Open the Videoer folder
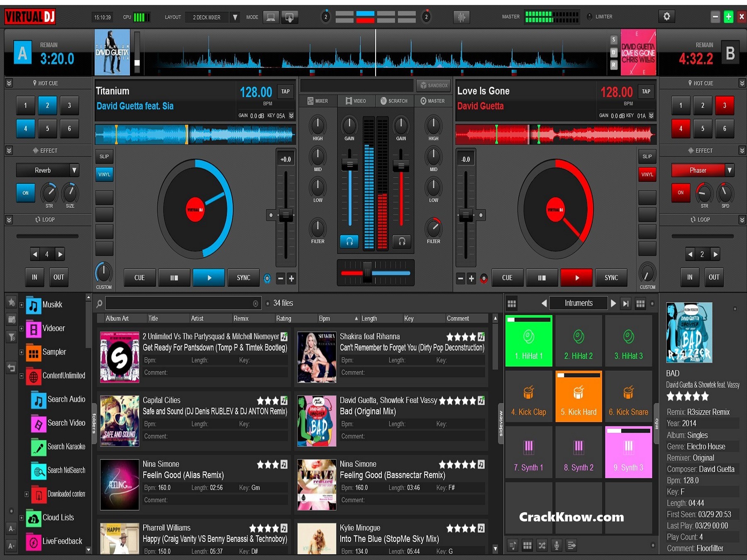Image resolution: width=747 pixels, height=560 pixels. point(54,328)
